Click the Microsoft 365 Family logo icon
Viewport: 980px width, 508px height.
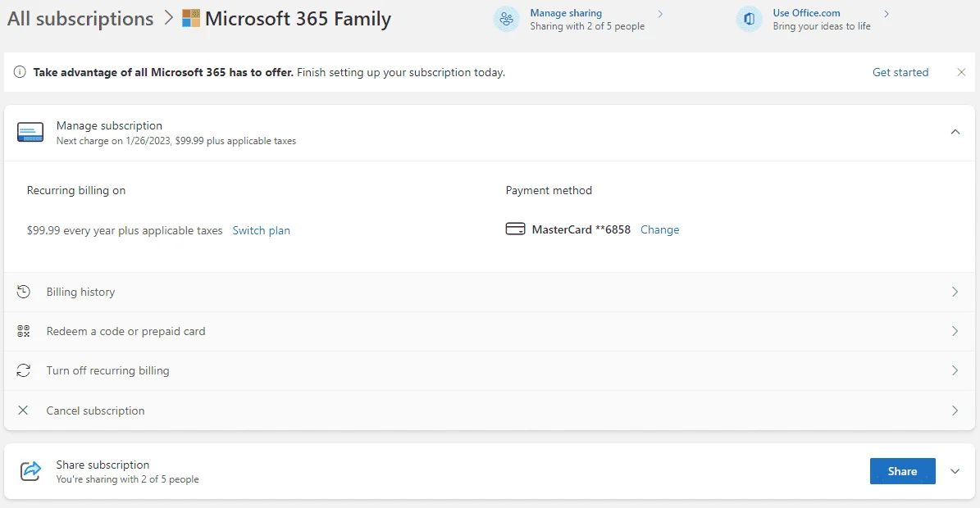pos(190,18)
